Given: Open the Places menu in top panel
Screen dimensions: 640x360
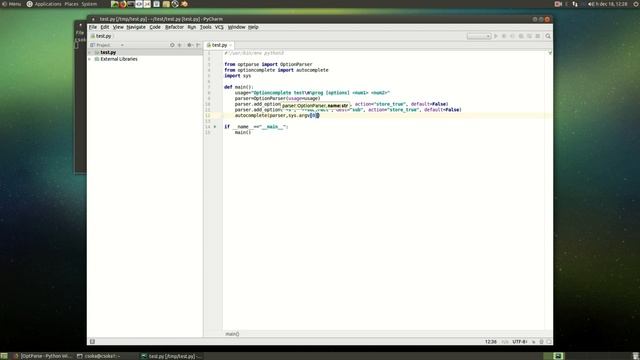Looking at the screenshot, I should pos(71,4).
